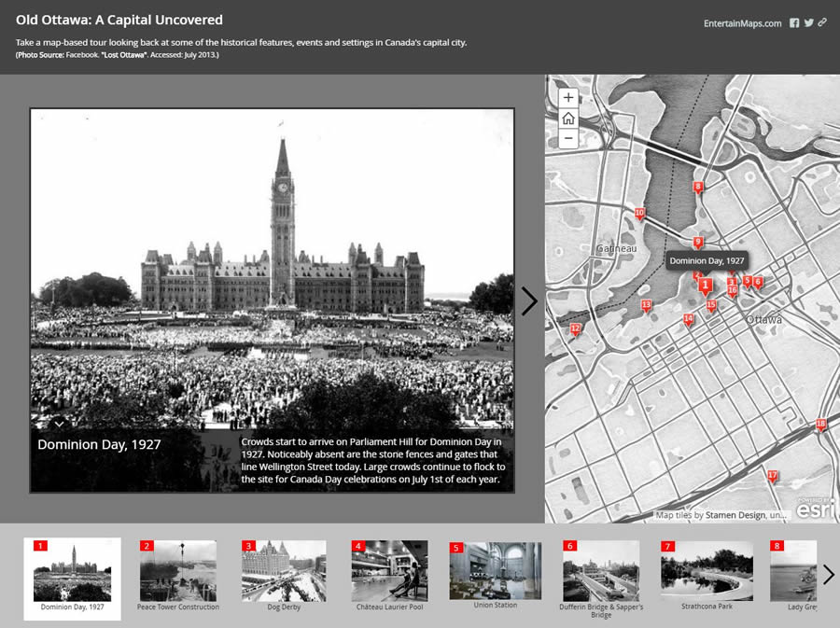Image resolution: width=840 pixels, height=628 pixels.
Task: Click the link-sharing icon in the header
Action: 823,22
